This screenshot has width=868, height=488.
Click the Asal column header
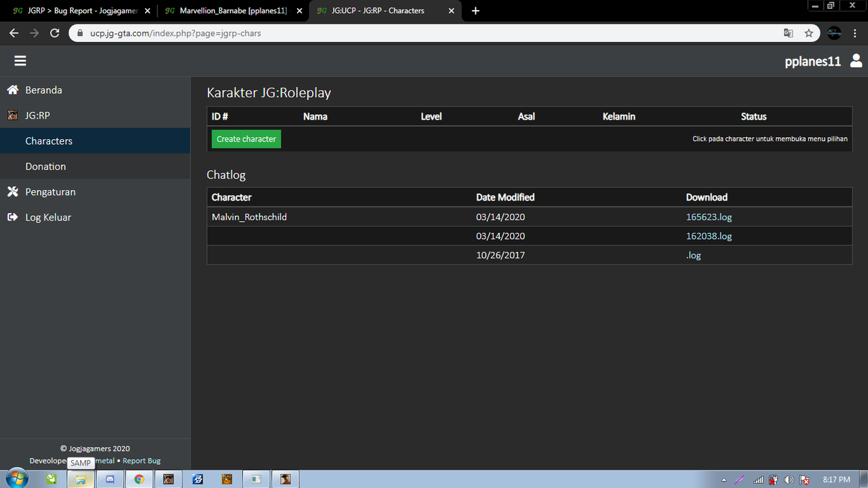pyautogui.click(x=526, y=117)
